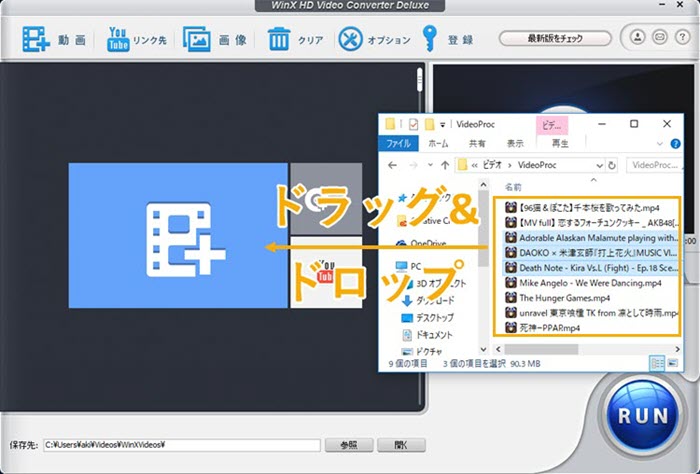The image size is (700, 474).
Task: Select unravel 東京喰種 TK file
Action: click(591, 313)
